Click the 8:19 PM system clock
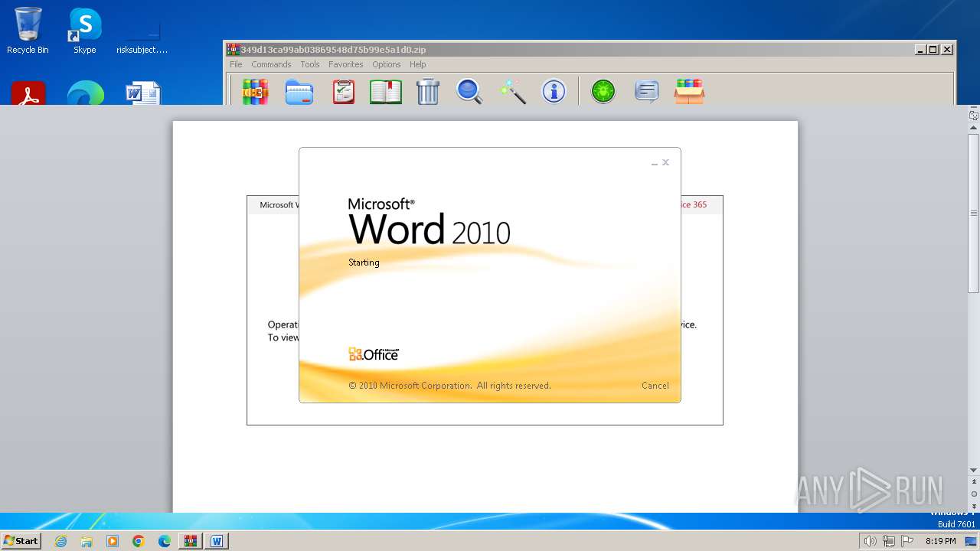 pos(941,541)
